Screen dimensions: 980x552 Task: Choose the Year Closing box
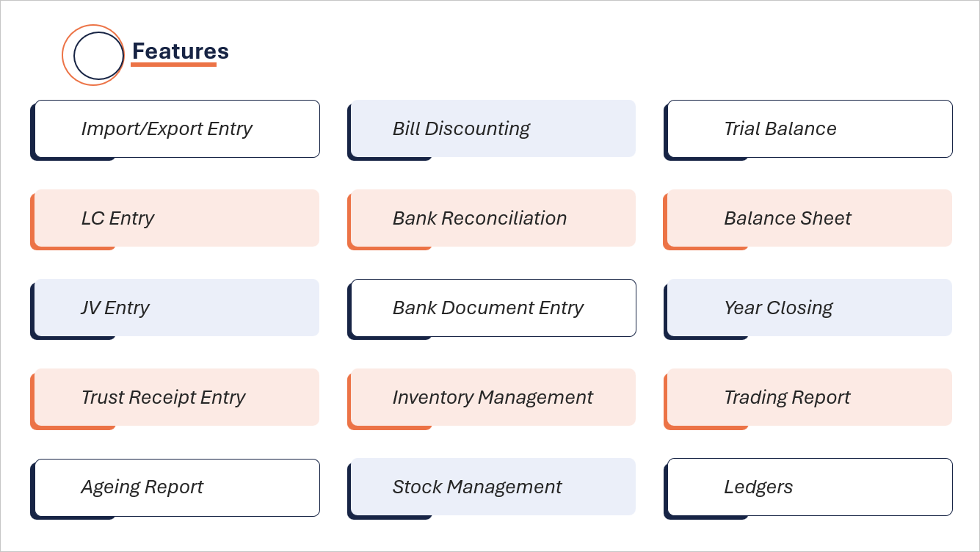pyautogui.click(x=810, y=308)
